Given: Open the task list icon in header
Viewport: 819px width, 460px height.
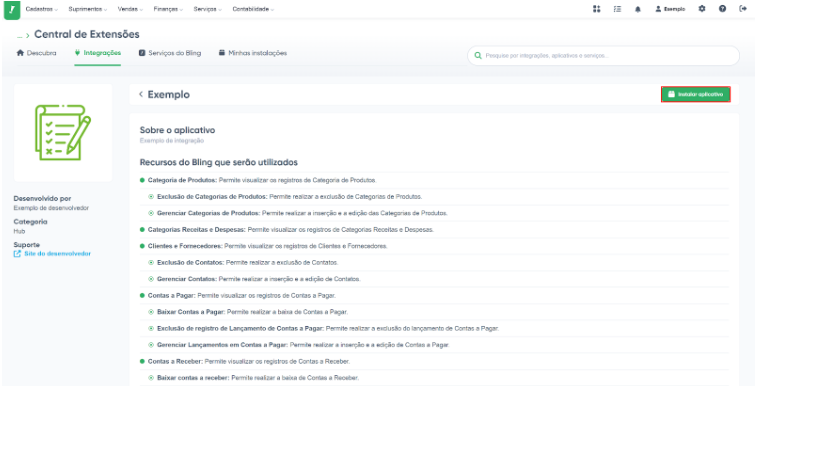Looking at the screenshot, I should pos(617,9).
